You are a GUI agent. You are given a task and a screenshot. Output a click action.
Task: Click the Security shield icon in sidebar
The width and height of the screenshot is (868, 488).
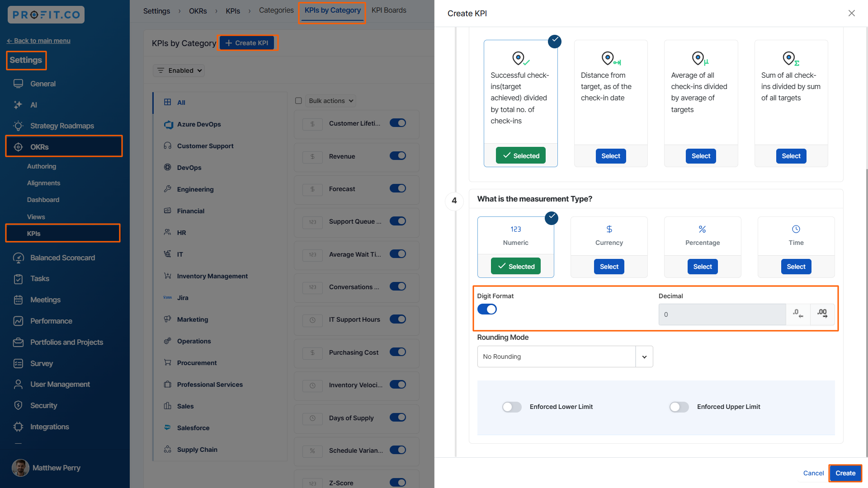18,405
